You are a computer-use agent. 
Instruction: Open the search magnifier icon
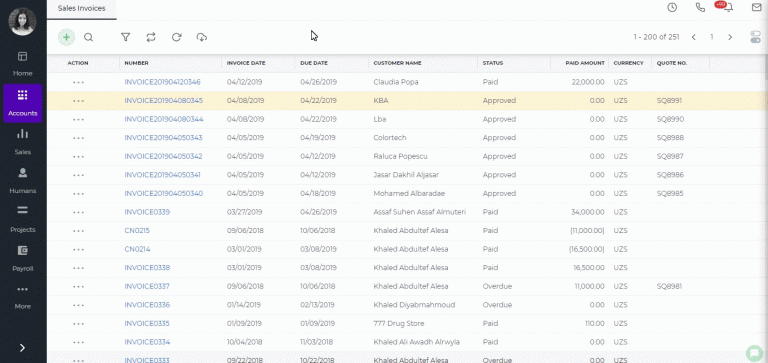(88, 37)
